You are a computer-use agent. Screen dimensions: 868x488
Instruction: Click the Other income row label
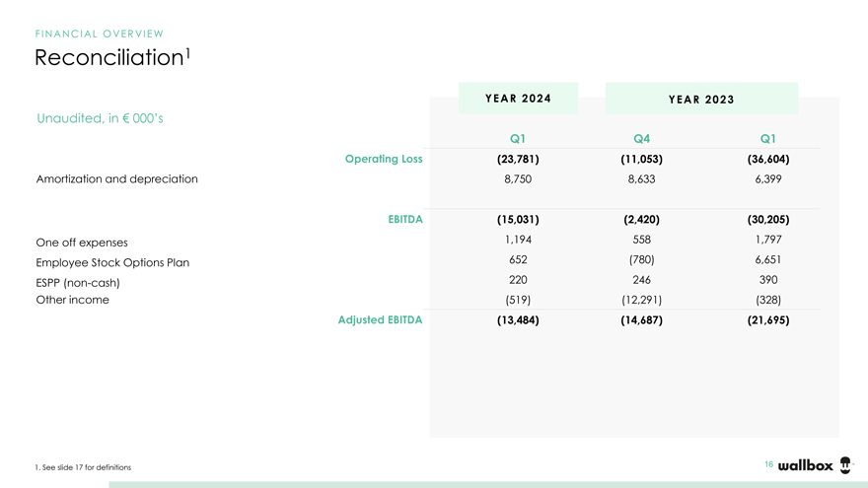click(x=73, y=300)
